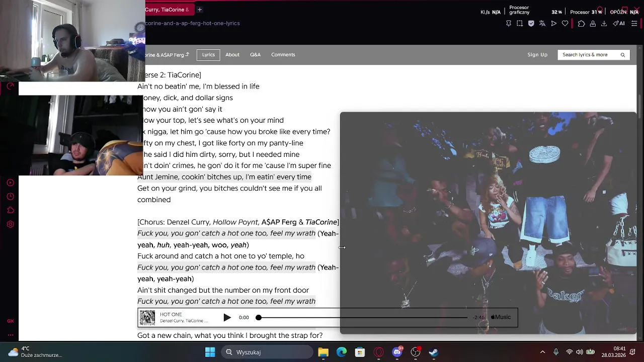Open Steam from taskbar

tap(434, 352)
